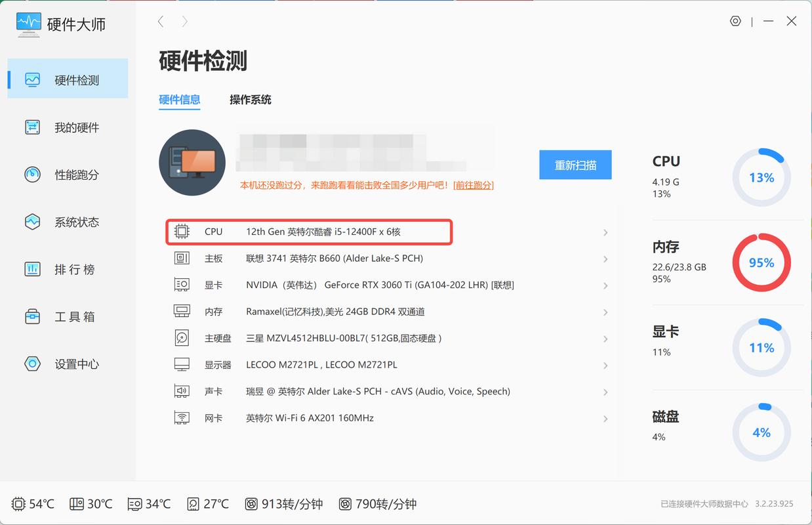Switch to the 硬件信息 tab
Screen dimensions: 812x525
(x=180, y=100)
